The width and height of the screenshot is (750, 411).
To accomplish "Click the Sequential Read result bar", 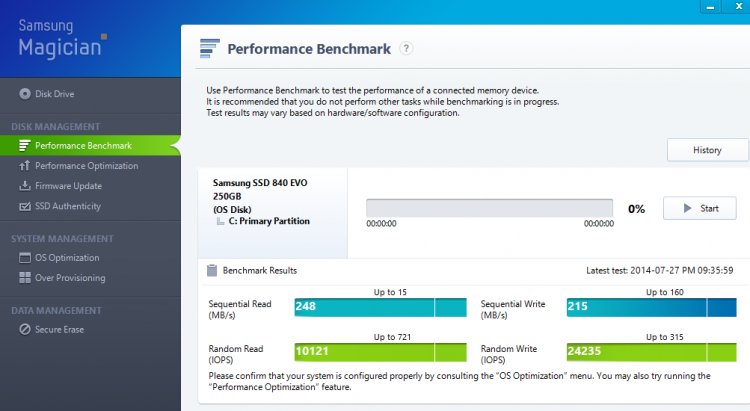I will point(380,307).
